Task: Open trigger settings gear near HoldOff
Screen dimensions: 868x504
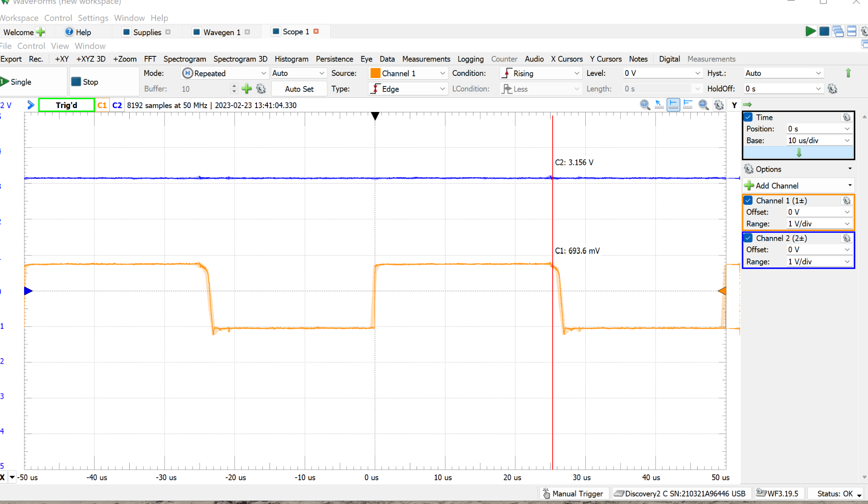Action: click(x=832, y=89)
